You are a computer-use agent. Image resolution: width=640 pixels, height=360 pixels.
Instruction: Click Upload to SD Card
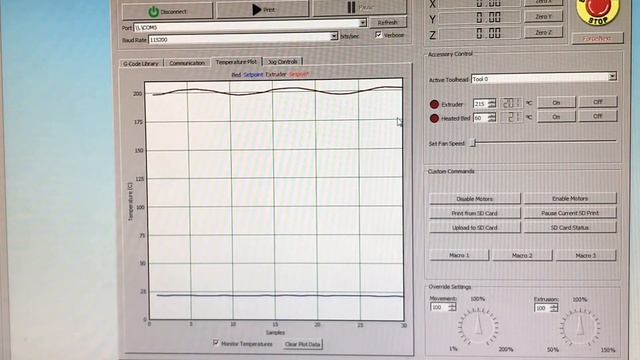tap(475, 228)
